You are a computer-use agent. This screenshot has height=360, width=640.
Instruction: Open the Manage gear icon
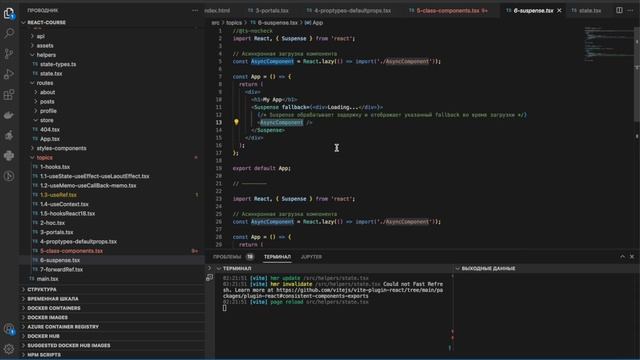[x=9, y=349]
